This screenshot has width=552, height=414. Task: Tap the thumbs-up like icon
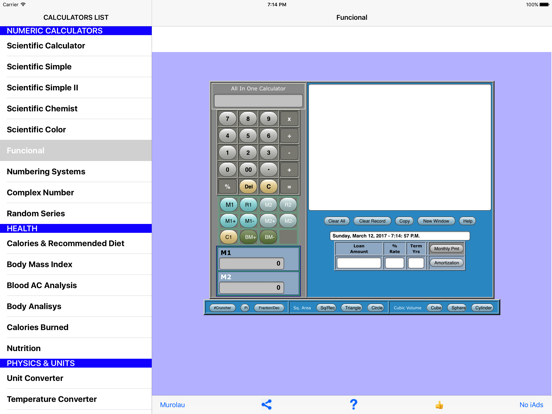[439, 405]
